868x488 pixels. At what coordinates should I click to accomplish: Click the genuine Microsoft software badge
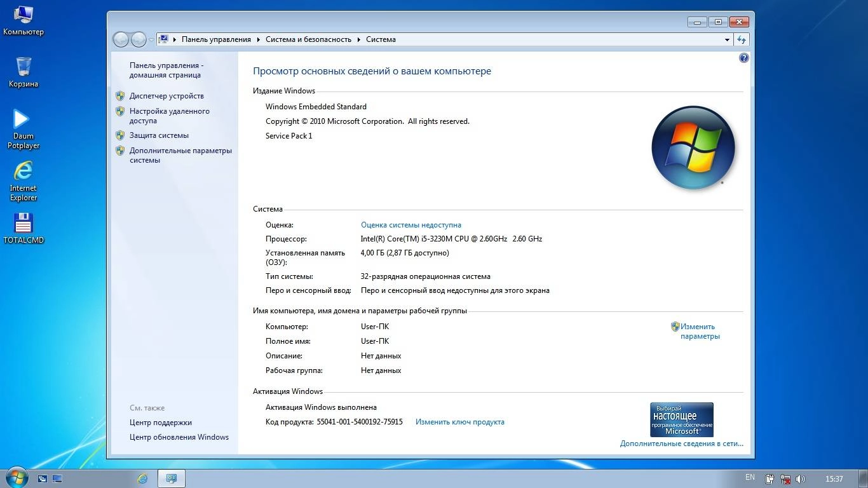point(682,419)
